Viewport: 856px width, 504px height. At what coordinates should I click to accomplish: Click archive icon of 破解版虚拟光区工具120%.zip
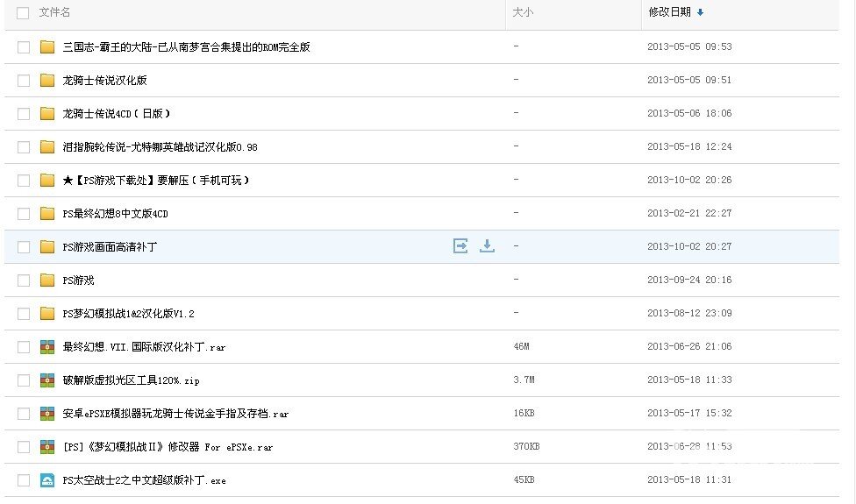pos(47,380)
